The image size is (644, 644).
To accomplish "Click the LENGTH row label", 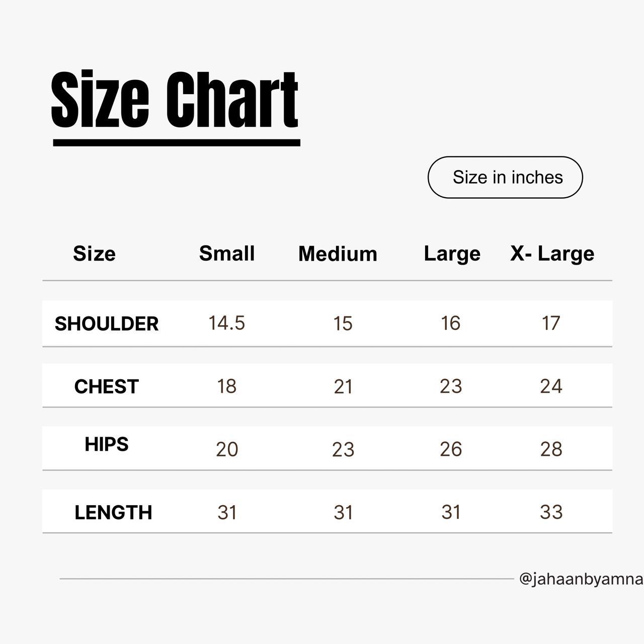I will [113, 512].
